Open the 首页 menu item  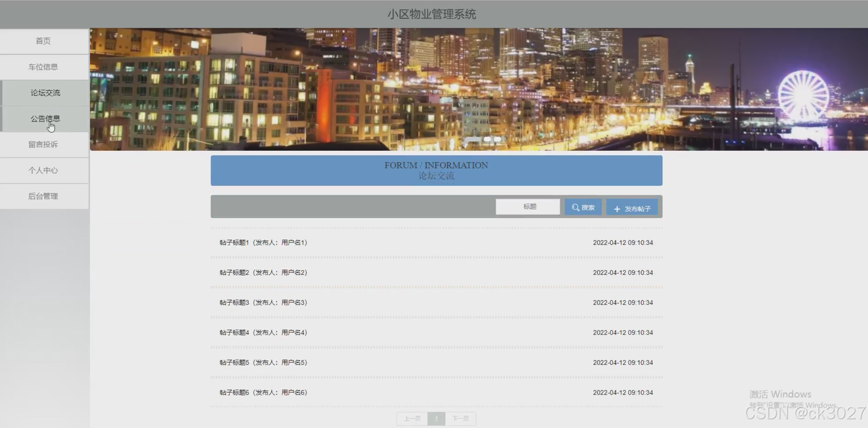pyautogui.click(x=43, y=41)
